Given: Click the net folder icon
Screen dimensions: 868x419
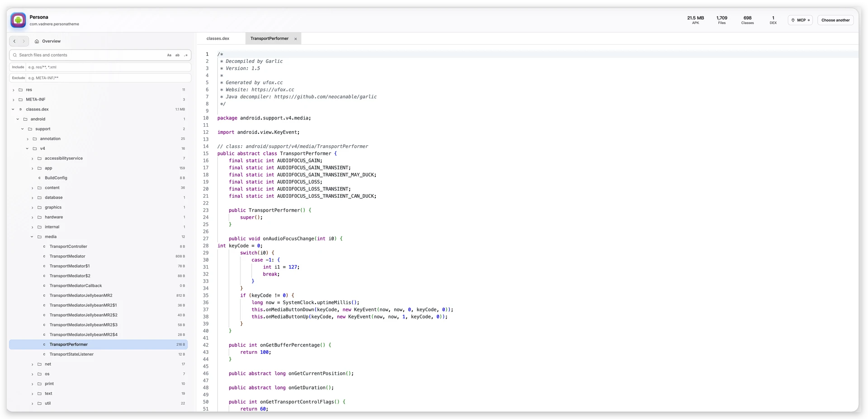Looking at the screenshot, I should point(39,364).
